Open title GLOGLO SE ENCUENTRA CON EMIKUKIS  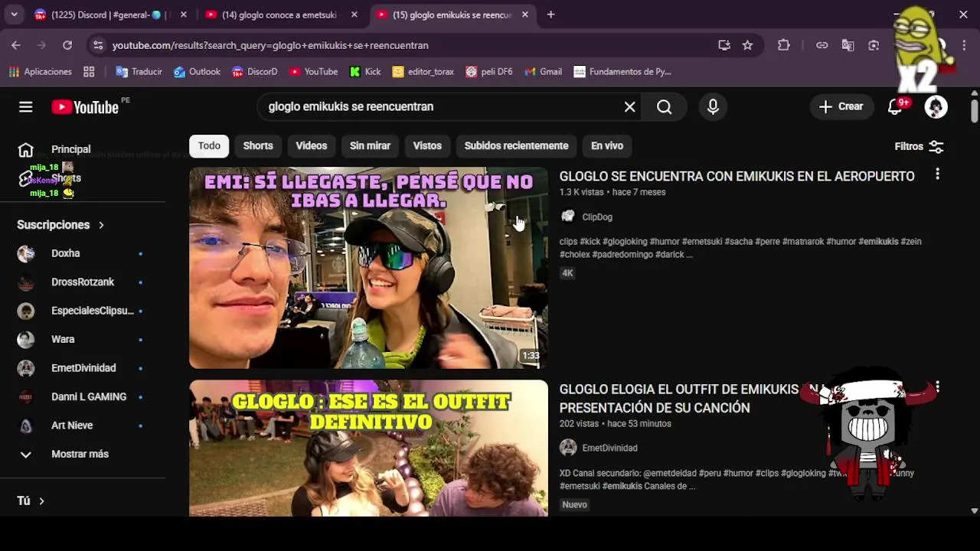point(737,176)
